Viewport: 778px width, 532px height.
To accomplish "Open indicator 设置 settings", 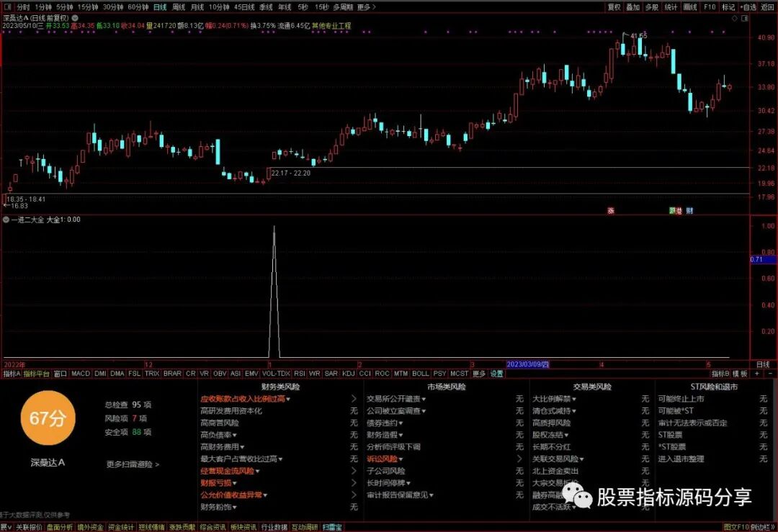I will [496, 374].
